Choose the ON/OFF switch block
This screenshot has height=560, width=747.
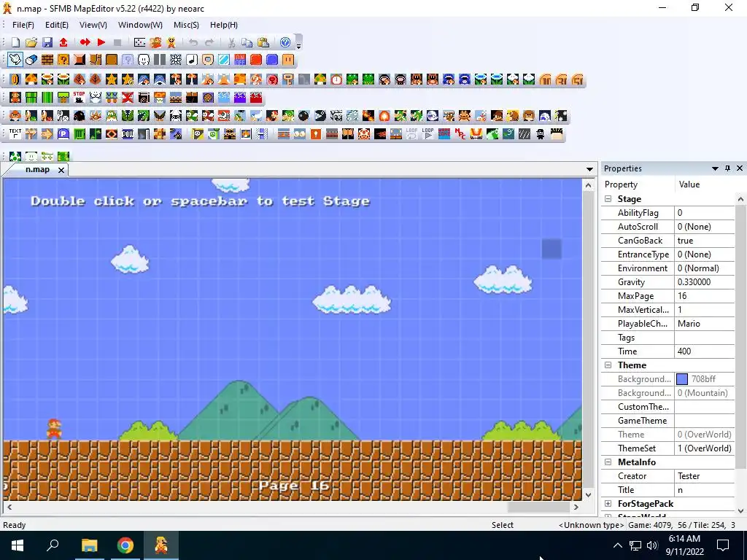pyautogui.click(x=239, y=60)
